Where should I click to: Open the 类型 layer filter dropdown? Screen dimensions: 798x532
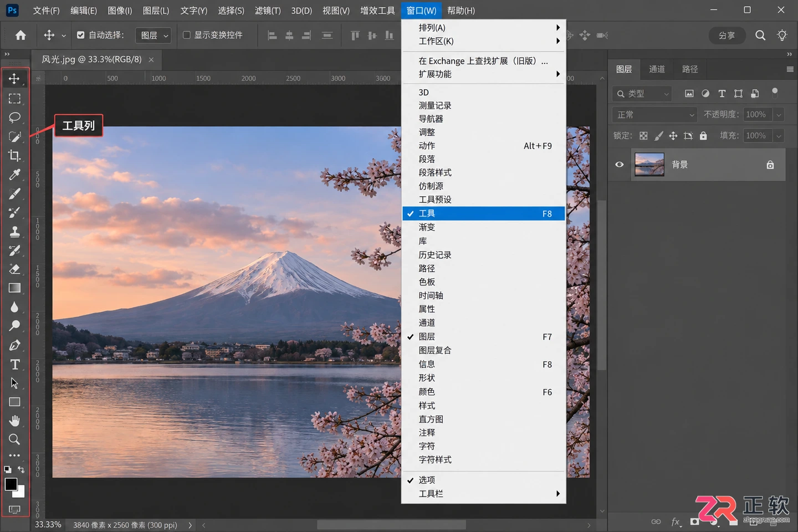(x=642, y=94)
